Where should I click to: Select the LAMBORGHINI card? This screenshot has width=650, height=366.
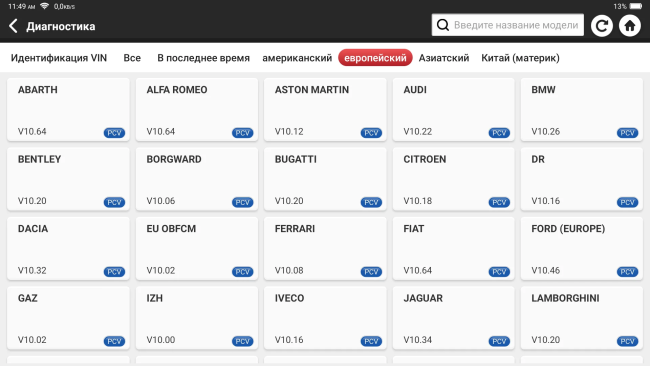click(582, 318)
